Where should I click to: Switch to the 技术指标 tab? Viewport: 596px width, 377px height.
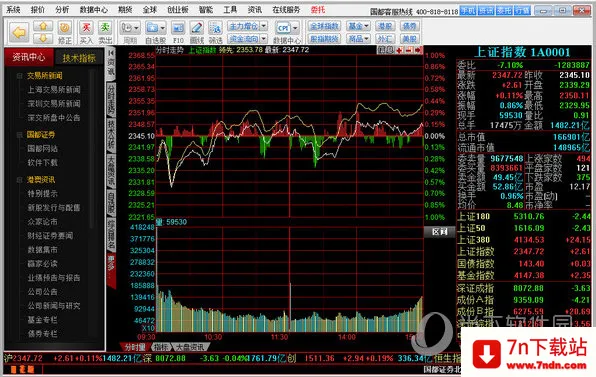pyautogui.click(x=79, y=58)
